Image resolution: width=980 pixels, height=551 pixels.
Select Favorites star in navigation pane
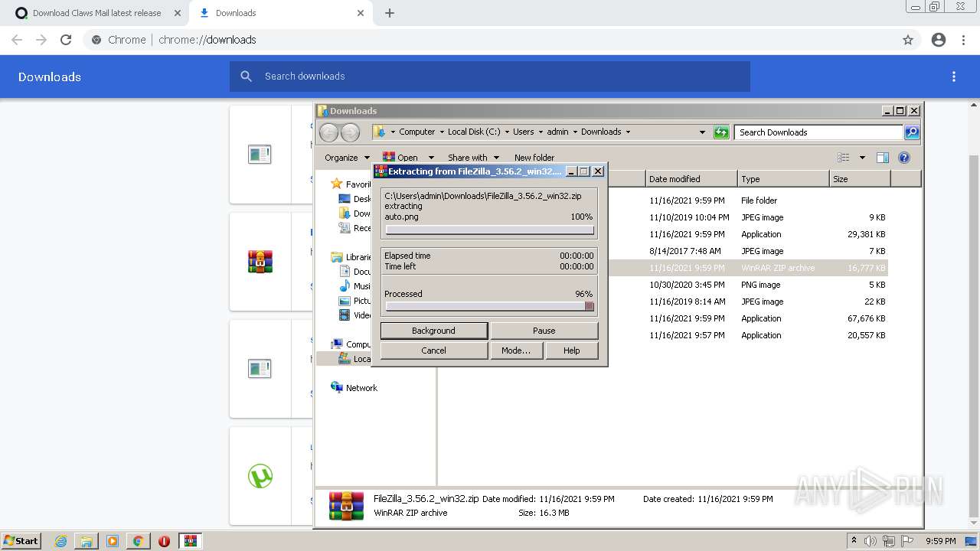point(336,184)
